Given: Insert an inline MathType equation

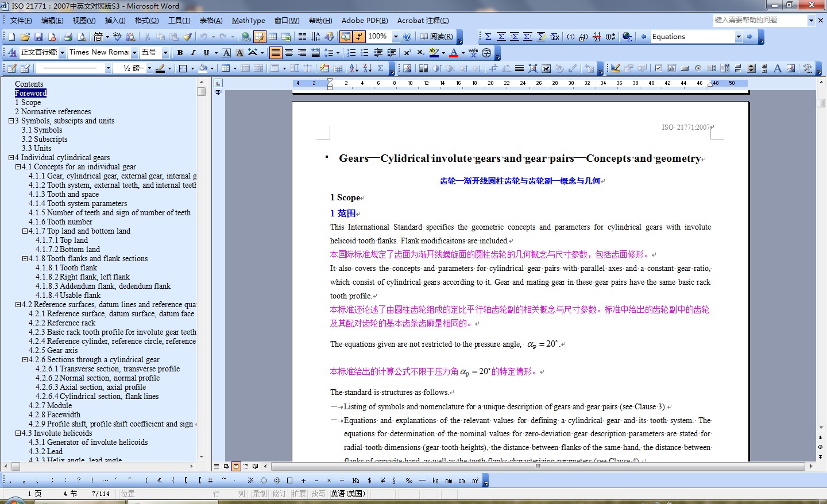Looking at the screenshot, I should [x=488, y=37].
